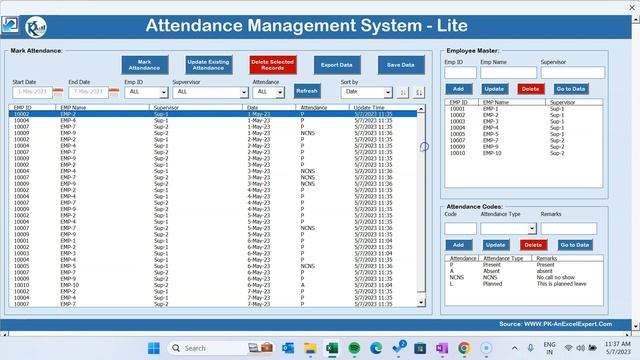Click Update Existing Attendance button
Image resolution: width=640 pixels, height=360 pixels.
click(x=209, y=65)
